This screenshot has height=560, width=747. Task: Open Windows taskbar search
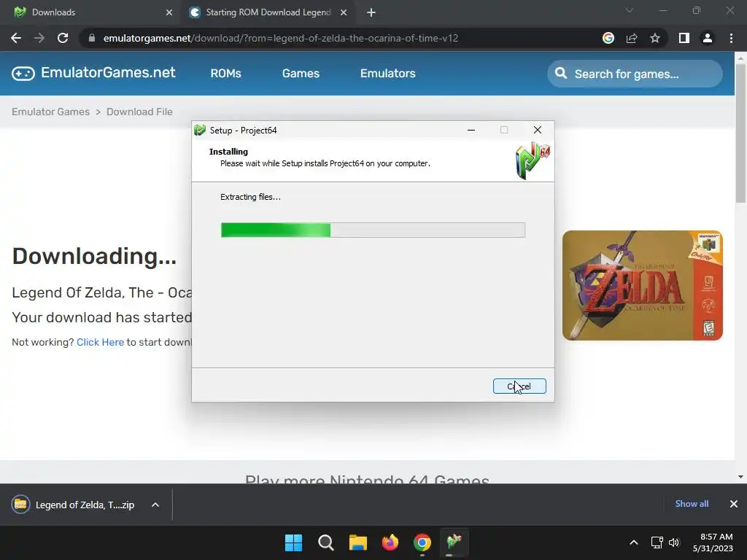click(326, 542)
